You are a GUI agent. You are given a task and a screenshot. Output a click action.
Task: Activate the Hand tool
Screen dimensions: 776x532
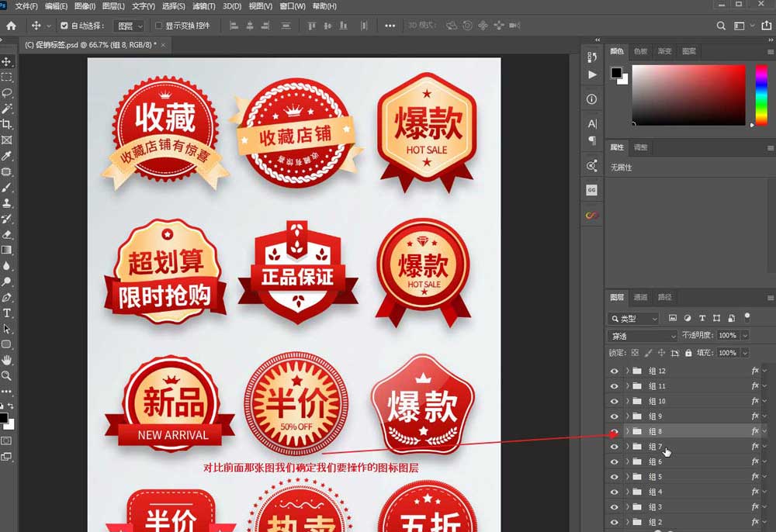(7, 360)
